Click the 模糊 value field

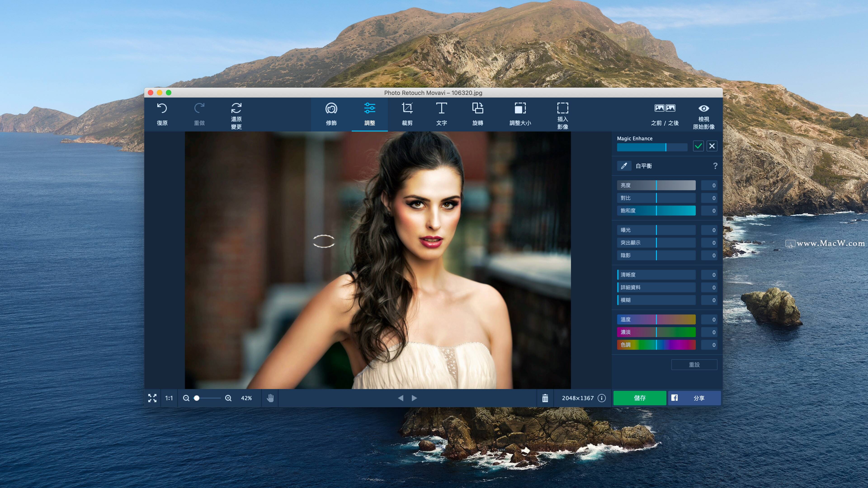[x=709, y=300]
